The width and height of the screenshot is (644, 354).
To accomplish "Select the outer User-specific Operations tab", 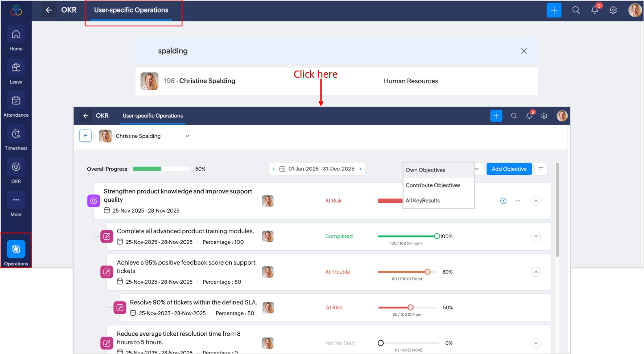I will 131,10.
